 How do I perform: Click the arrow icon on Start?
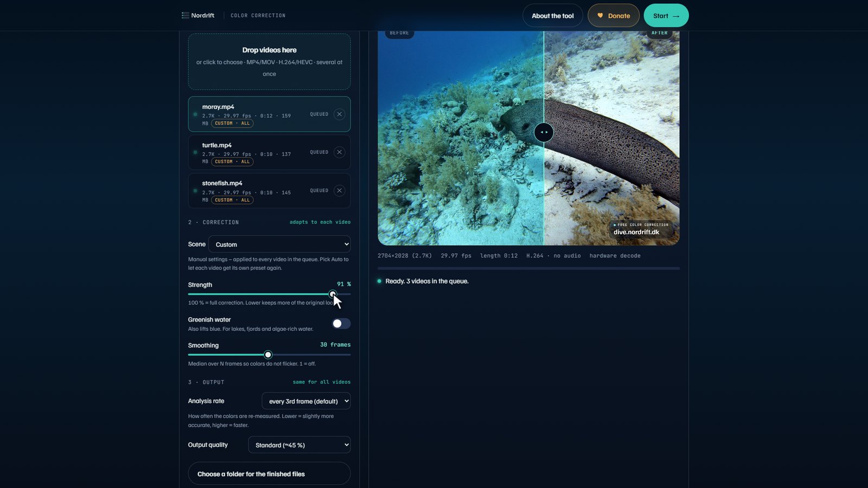click(676, 16)
